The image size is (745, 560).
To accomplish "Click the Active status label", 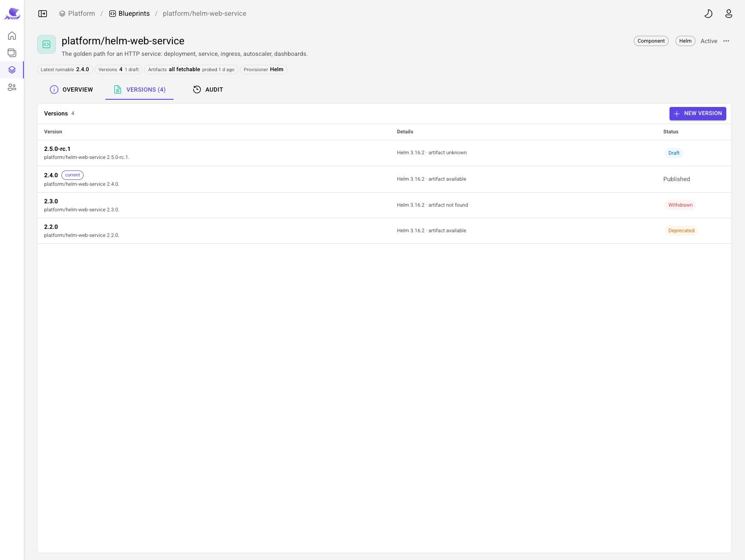I will [x=709, y=41].
